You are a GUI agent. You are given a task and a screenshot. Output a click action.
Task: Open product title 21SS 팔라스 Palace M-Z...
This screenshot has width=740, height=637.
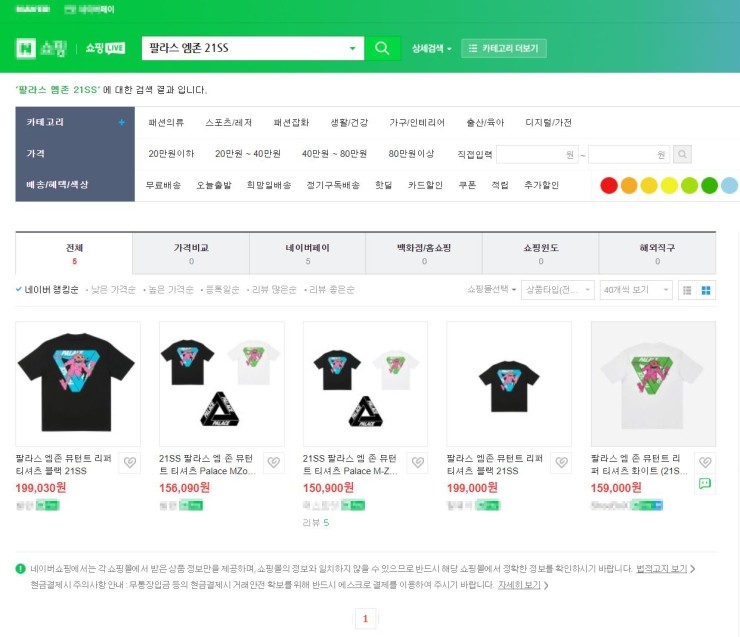click(350, 464)
